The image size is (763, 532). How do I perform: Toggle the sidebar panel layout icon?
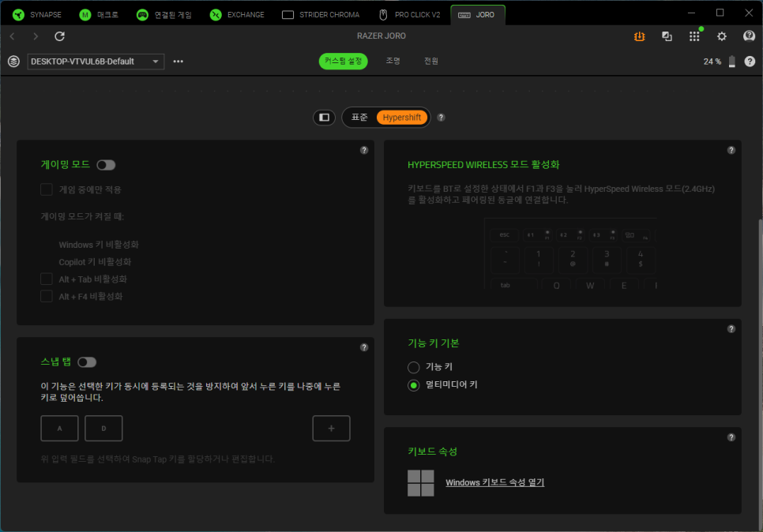point(324,118)
